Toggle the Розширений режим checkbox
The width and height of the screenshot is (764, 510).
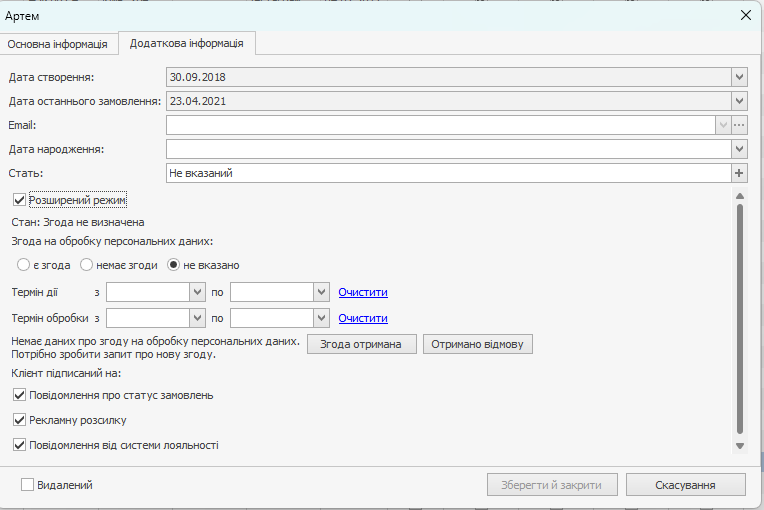click(20, 200)
